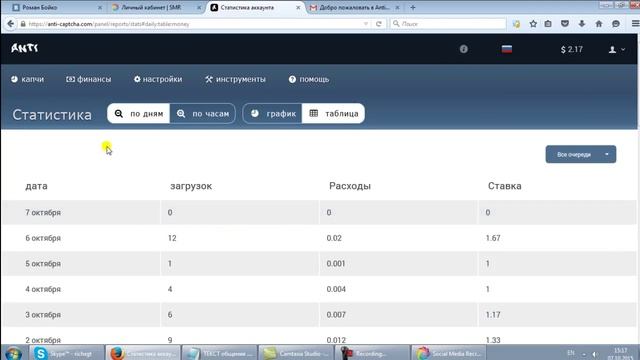The image size is (640, 360).
Task: Click the загрузок column header
Action: click(191, 186)
